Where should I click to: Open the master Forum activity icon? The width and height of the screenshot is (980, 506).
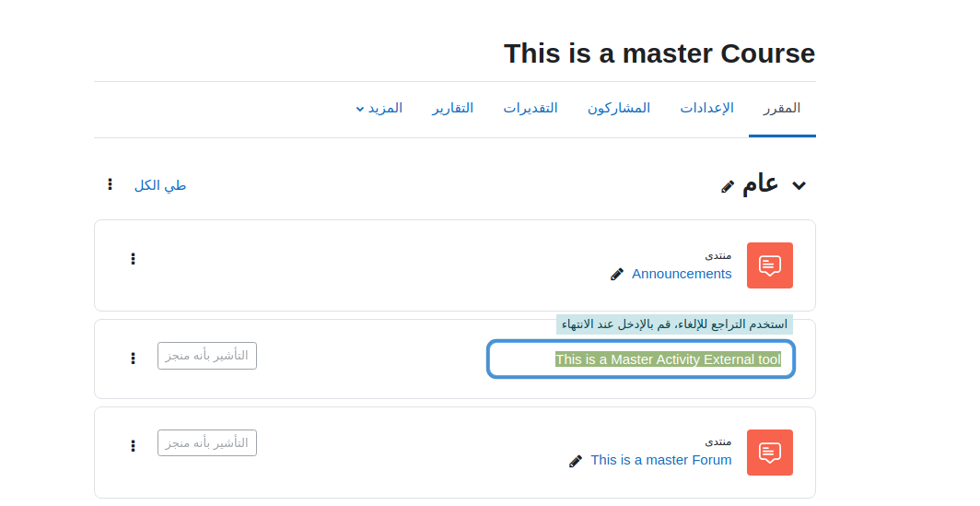(769, 453)
